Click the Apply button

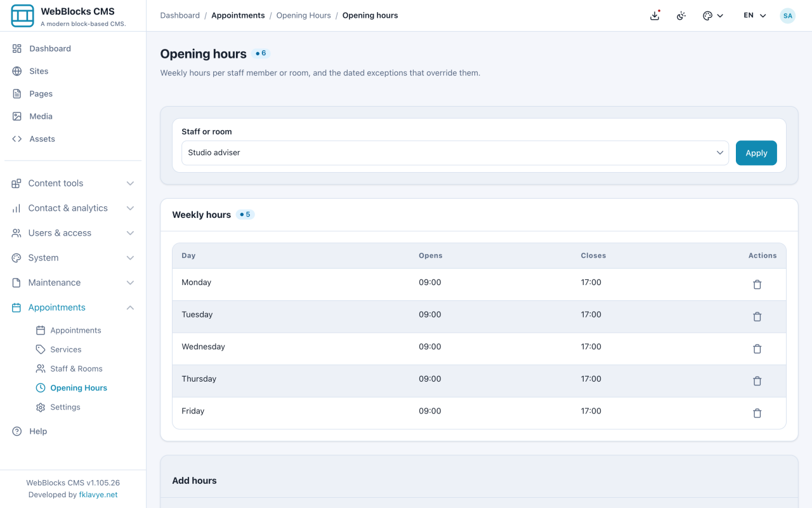(756, 153)
